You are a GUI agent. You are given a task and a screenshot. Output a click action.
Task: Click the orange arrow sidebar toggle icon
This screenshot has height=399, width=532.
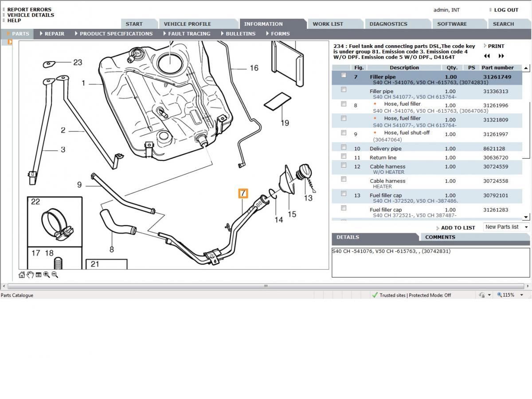pyautogui.click(x=10, y=42)
